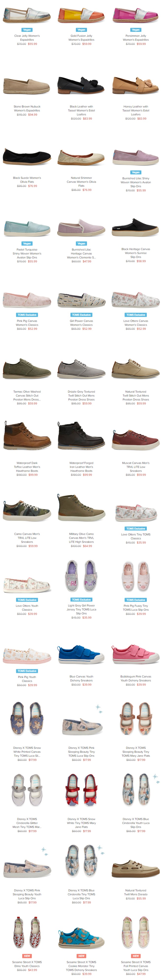The height and width of the screenshot is (980, 161).
Task: Open Blue Canvas Youth Doheny Sneakers image
Action: (81, 655)
